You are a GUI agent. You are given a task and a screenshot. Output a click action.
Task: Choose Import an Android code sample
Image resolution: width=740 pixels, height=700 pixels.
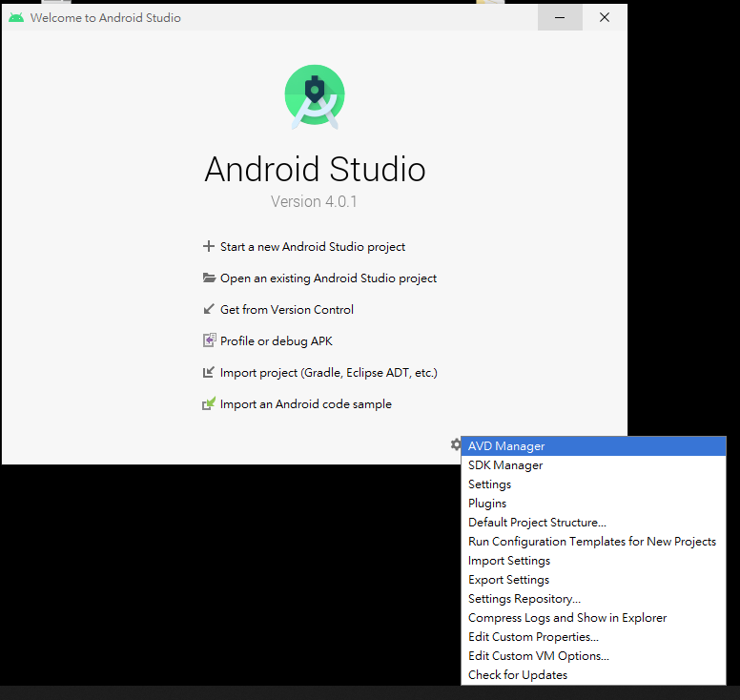pos(306,404)
